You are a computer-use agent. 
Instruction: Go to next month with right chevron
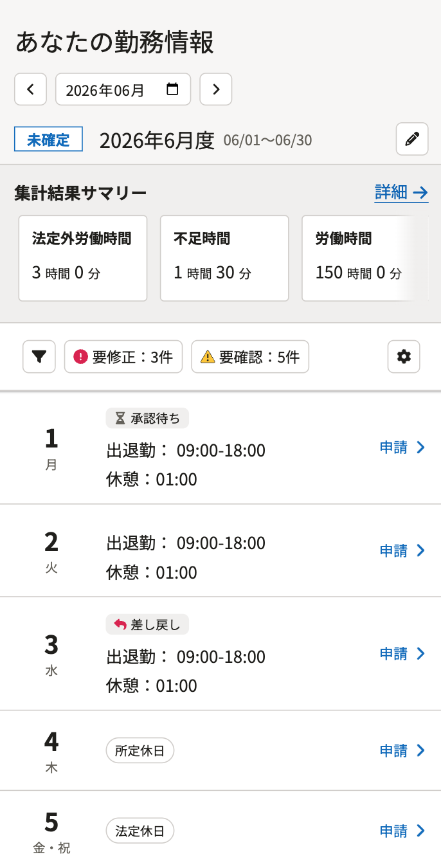tap(216, 89)
